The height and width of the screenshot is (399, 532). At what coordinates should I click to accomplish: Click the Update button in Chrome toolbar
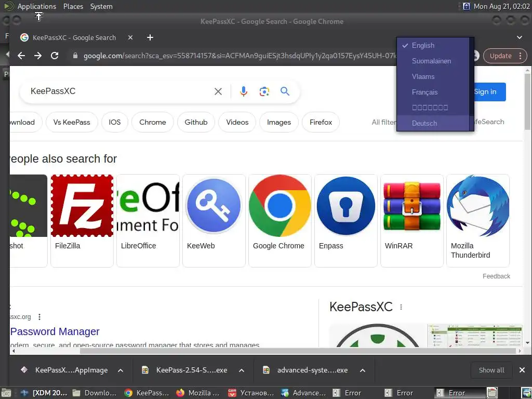pyautogui.click(x=500, y=56)
